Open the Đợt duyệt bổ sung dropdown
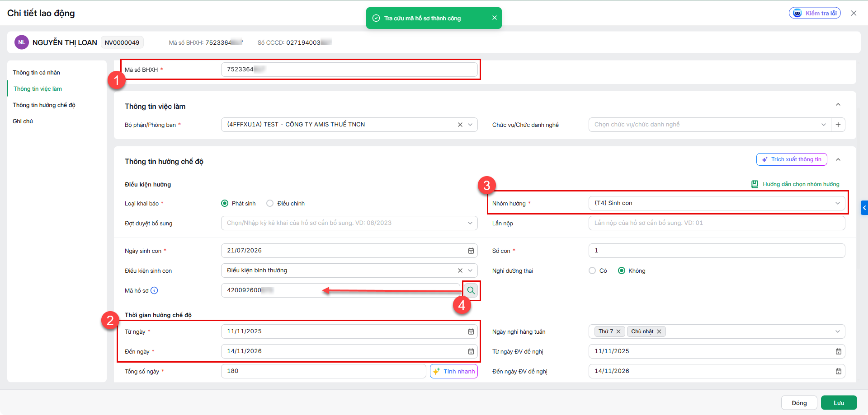 click(x=470, y=223)
